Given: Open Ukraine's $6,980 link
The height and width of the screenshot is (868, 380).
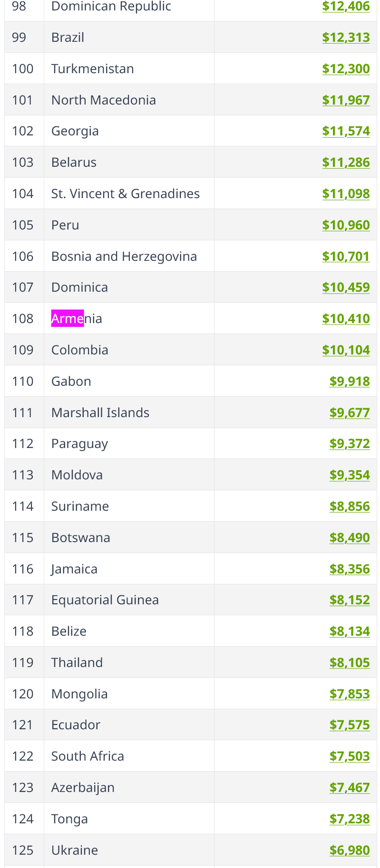Looking at the screenshot, I should tap(350, 850).
